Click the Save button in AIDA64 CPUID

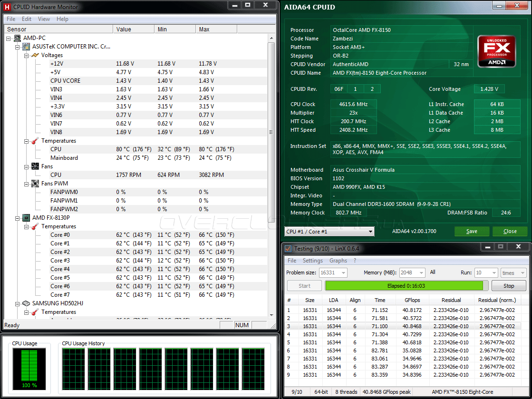tap(472, 232)
